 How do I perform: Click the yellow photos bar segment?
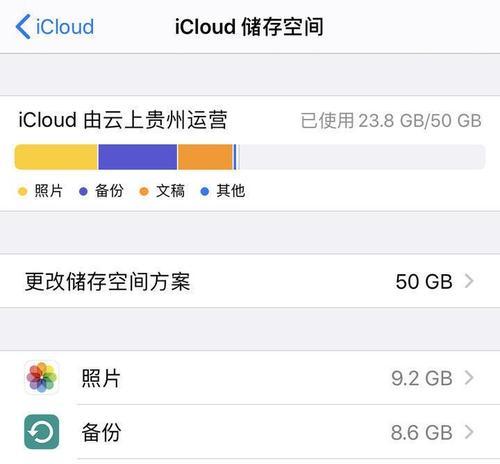pos(56,157)
